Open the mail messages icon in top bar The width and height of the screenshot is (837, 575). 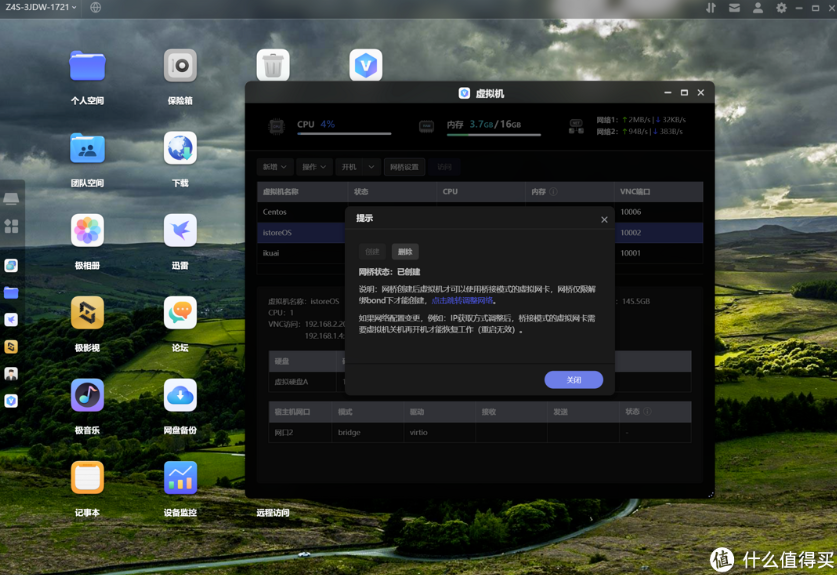click(735, 7)
